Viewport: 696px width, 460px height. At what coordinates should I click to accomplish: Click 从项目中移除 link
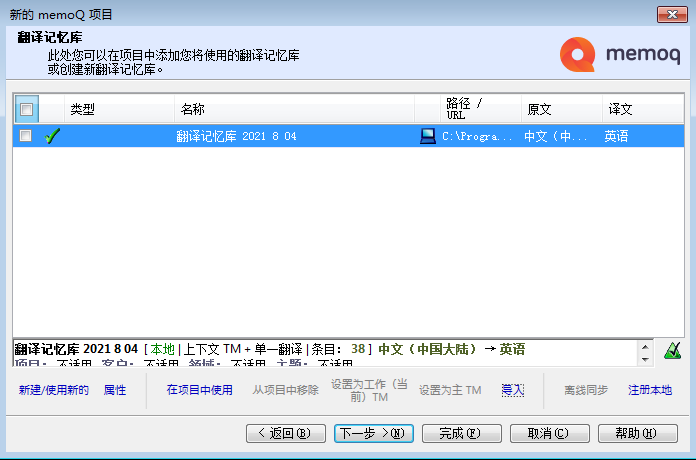click(x=285, y=390)
